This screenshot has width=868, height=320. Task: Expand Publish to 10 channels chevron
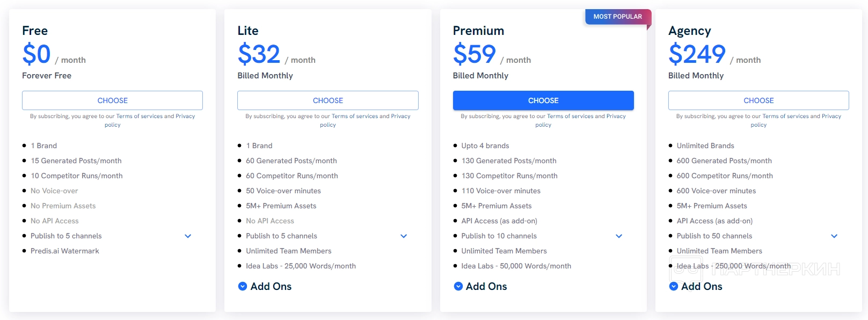[619, 236]
